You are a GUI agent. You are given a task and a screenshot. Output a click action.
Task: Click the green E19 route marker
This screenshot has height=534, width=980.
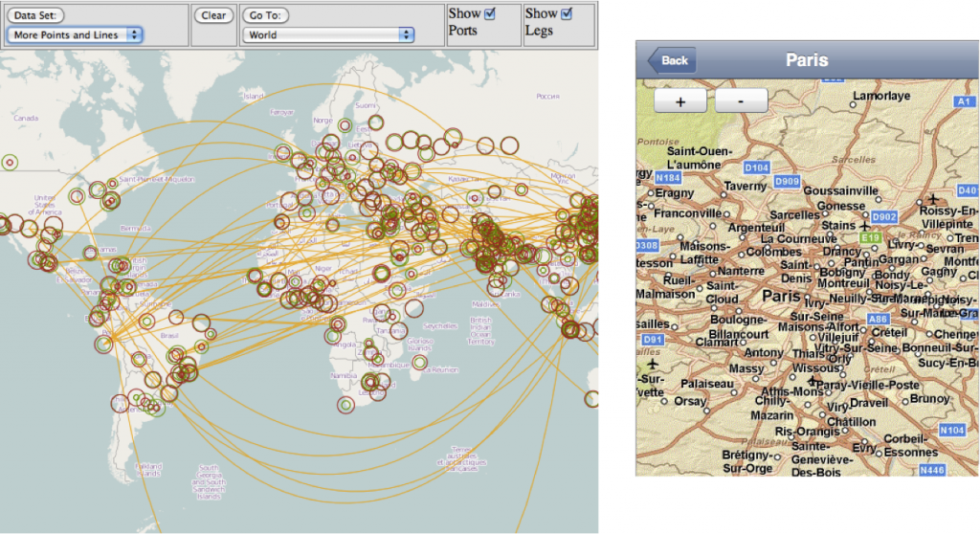click(x=869, y=237)
